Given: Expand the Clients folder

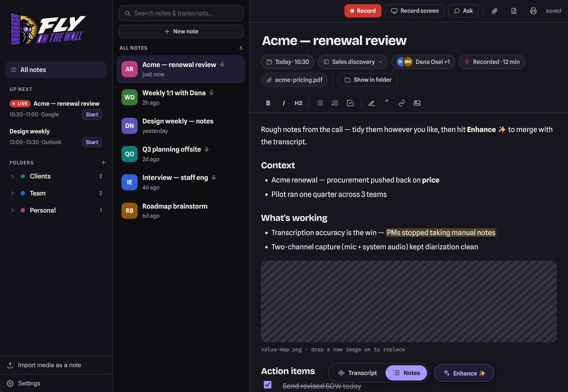Looking at the screenshot, I should point(12,176).
